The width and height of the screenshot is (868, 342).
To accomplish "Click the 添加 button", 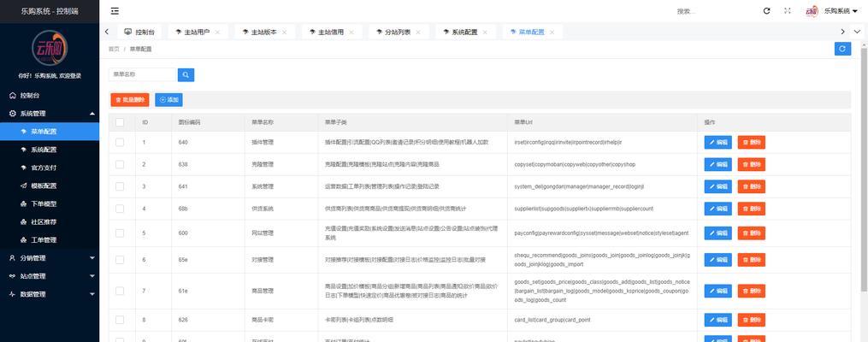I will click(x=168, y=100).
